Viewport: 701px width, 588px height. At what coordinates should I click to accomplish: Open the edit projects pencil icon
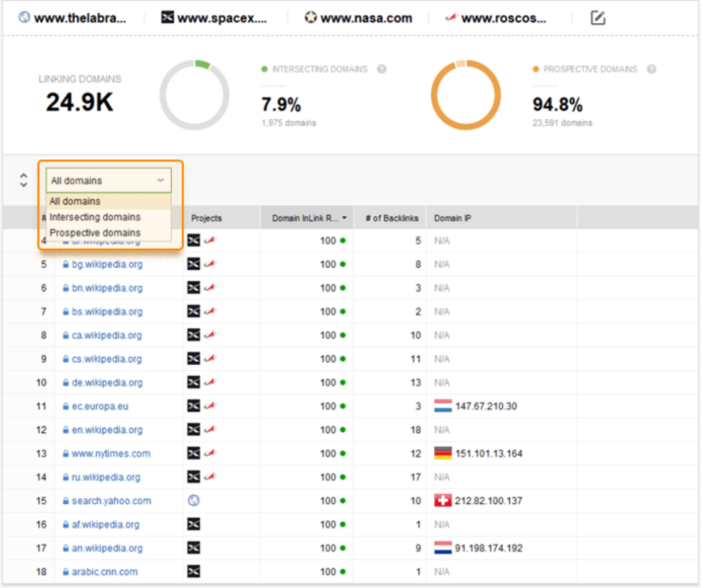pos(598,17)
